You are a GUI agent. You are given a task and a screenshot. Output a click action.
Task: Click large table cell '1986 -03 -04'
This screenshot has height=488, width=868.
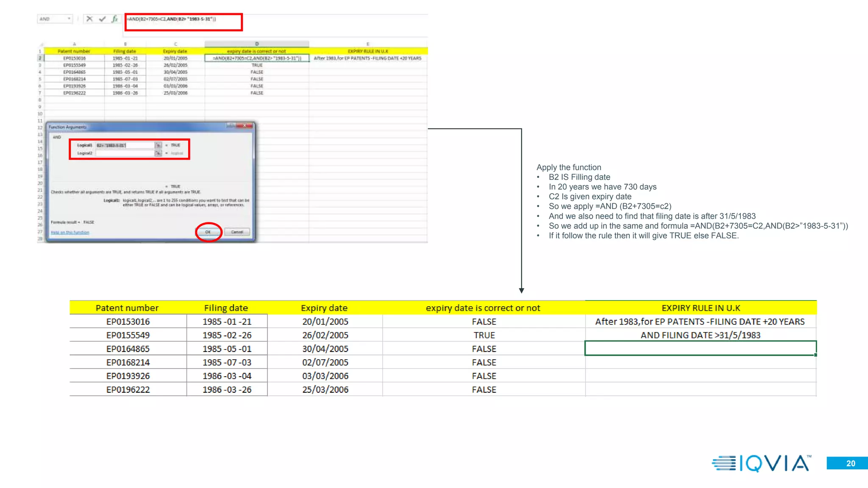227,376
